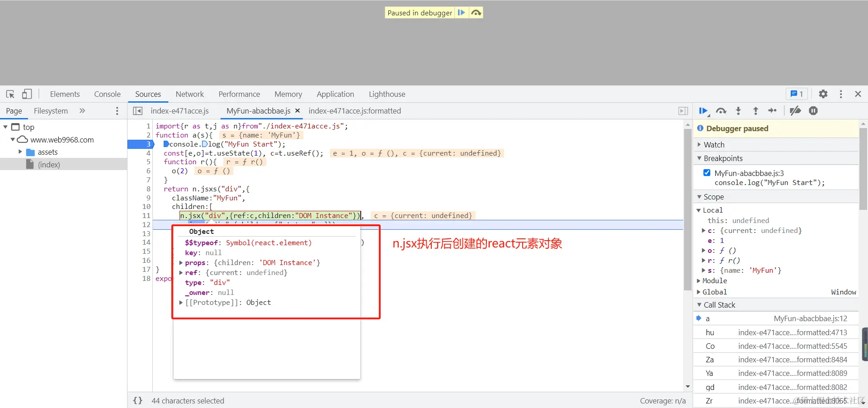Expand the Module scope
868x408 pixels.
698,281
